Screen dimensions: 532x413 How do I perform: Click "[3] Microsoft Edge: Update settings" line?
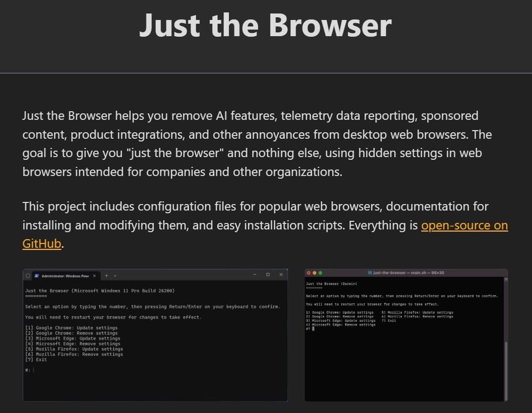click(x=73, y=338)
